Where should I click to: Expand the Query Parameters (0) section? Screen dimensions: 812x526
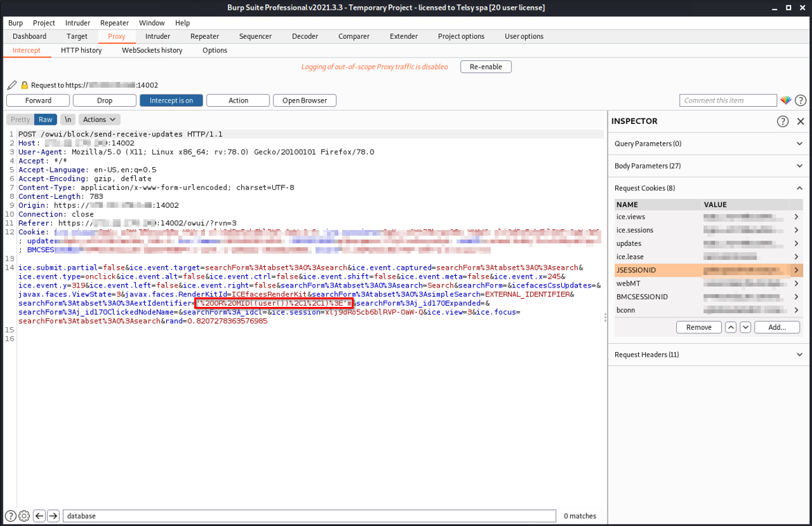[x=709, y=143]
